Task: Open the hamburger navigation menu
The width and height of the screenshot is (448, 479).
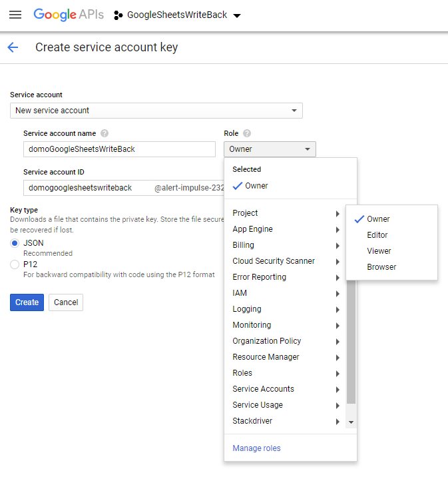Action: 15,15
